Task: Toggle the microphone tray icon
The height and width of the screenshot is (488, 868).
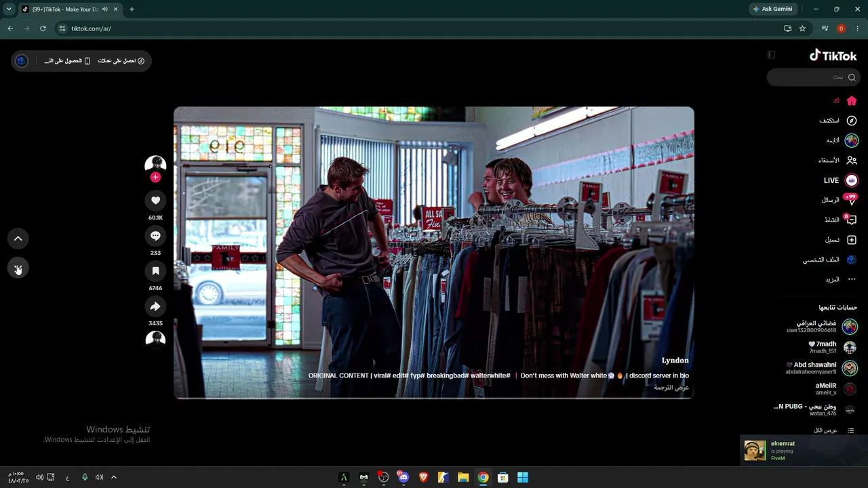Action: (x=85, y=477)
